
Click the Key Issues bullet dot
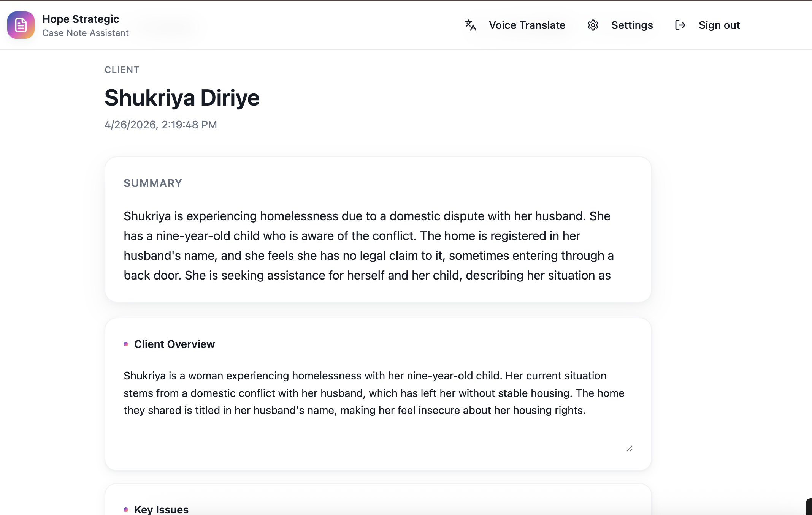126,510
